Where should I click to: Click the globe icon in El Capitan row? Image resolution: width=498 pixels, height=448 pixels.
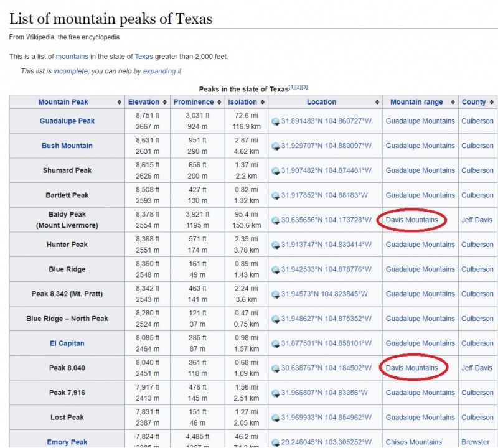pyautogui.click(x=275, y=343)
